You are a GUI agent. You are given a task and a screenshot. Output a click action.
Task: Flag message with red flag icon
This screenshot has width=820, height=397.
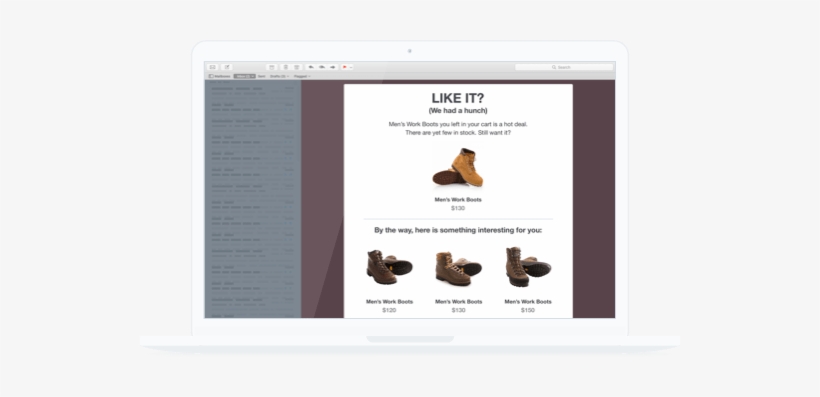coord(345,67)
